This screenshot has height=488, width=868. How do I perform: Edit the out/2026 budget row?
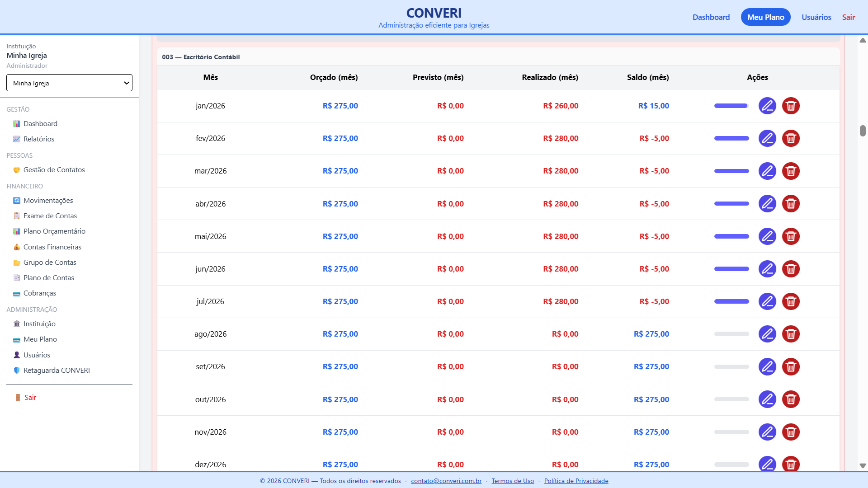click(767, 399)
